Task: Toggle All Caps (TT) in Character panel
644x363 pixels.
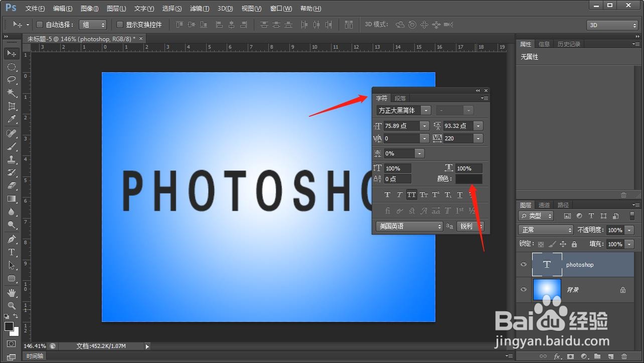Action: coord(411,195)
